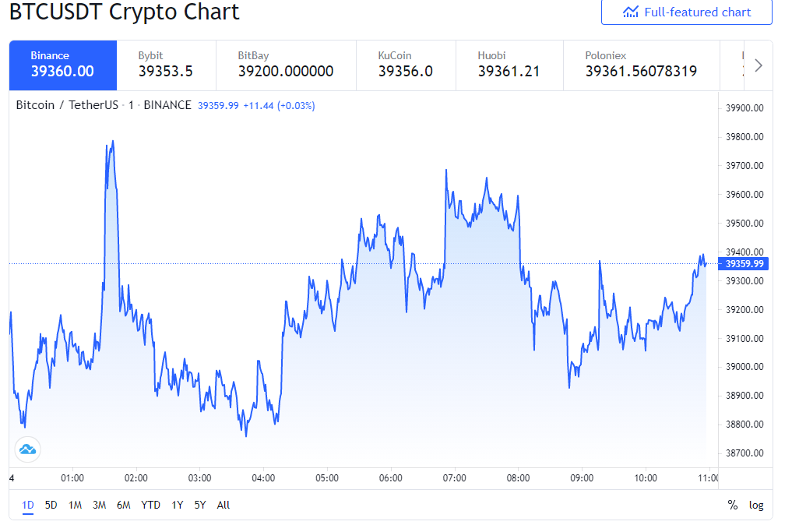The height and width of the screenshot is (532, 792).
Task: Click the Bitcoin / TetherUS symbol title
Action: click(67, 105)
